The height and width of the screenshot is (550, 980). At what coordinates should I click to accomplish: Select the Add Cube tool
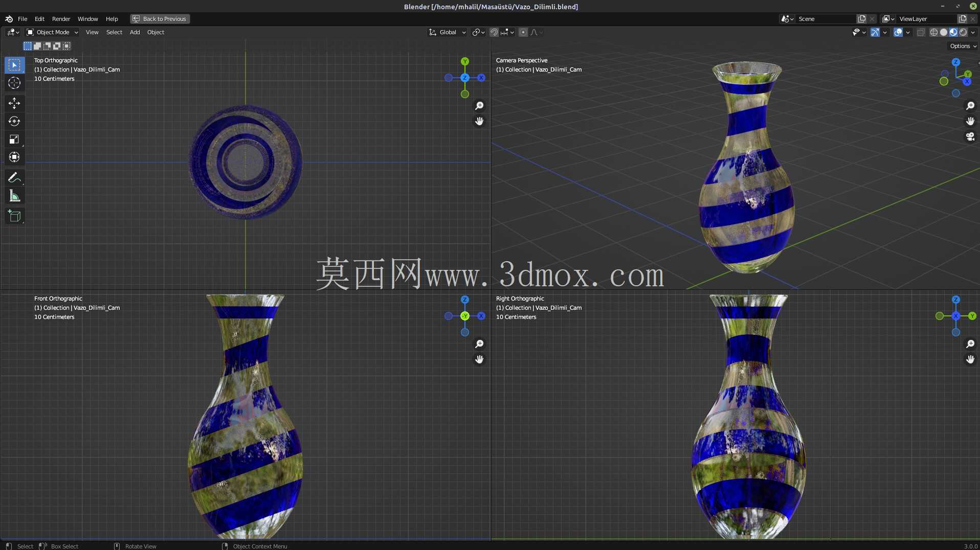[14, 216]
